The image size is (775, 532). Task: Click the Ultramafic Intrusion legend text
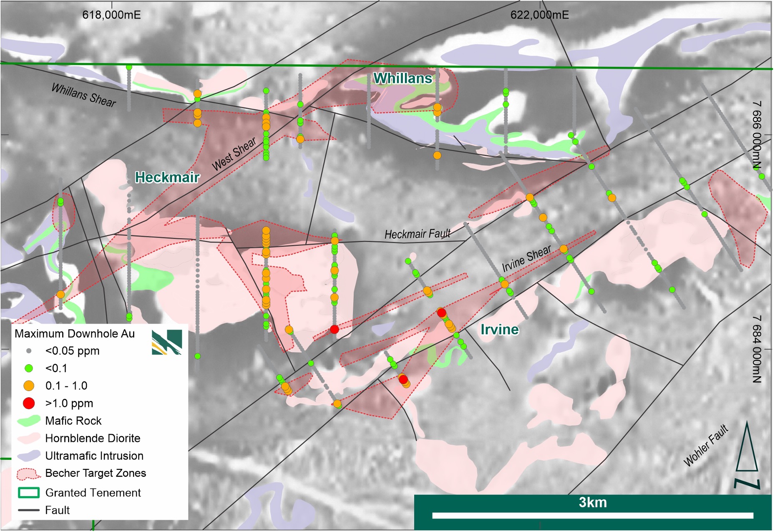pyautogui.click(x=94, y=456)
